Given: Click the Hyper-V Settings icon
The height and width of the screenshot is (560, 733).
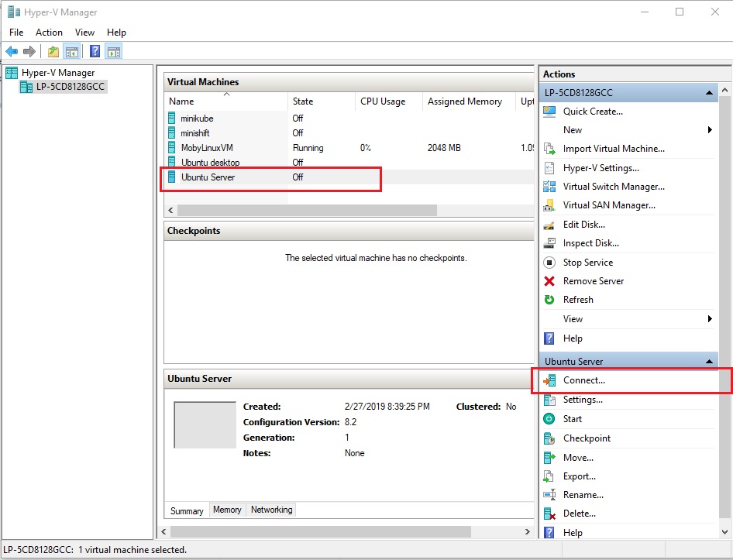Looking at the screenshot, I should (549, 168).
